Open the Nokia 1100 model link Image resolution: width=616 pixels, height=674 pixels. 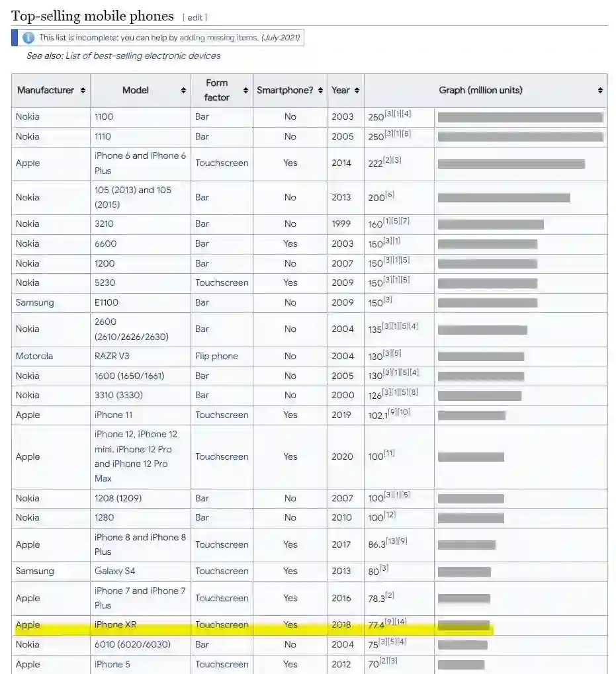(x=104, y=117)
